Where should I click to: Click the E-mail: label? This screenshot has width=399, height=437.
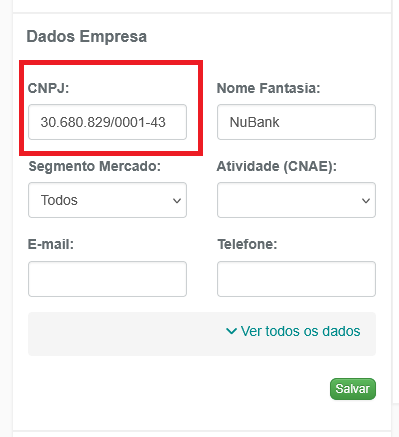[x=51, y=244]
